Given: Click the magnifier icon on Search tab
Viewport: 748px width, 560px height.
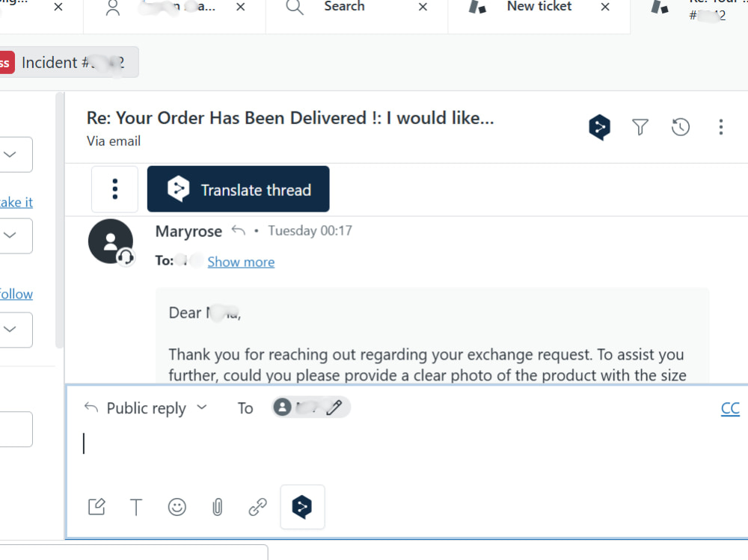Looking at the screenshot, I should (294, 7).
